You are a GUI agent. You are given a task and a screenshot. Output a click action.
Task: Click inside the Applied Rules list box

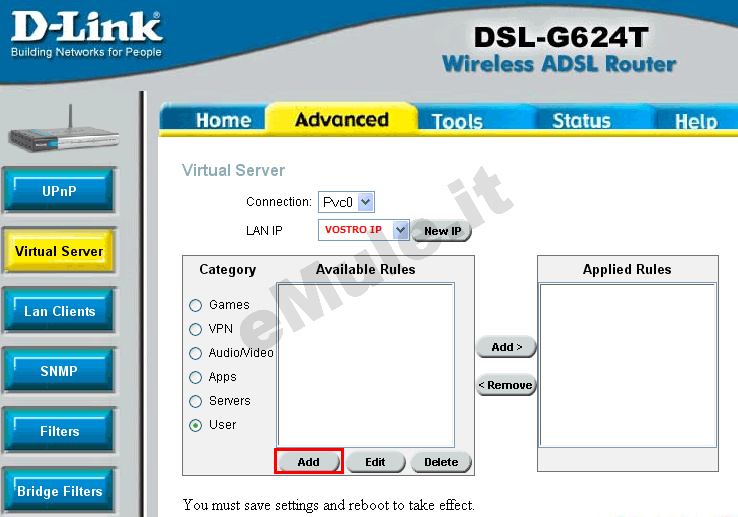(628, 365)
